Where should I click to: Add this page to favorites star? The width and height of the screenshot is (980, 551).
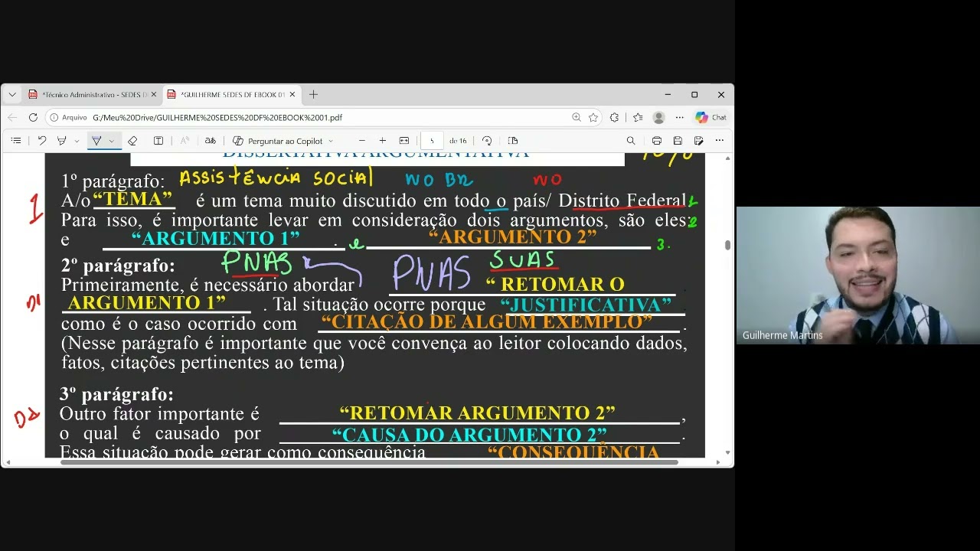[x=593, y=118]
